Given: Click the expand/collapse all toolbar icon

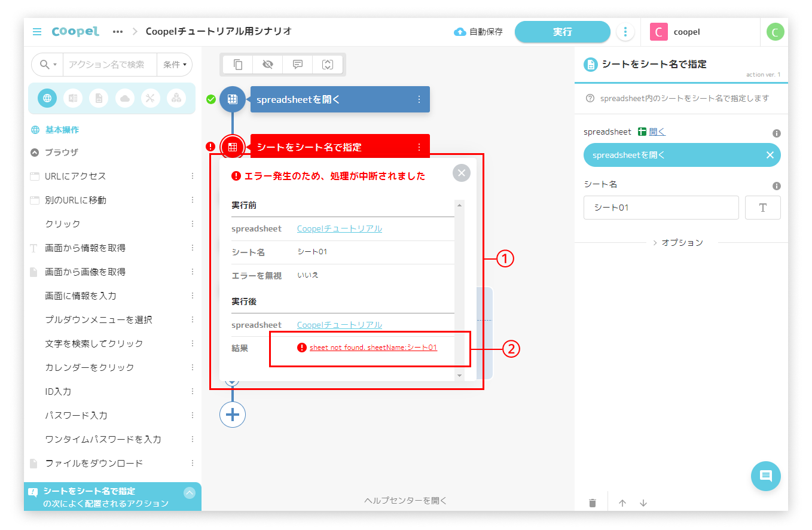Looking at the screenshot, I should coord(327,65).
